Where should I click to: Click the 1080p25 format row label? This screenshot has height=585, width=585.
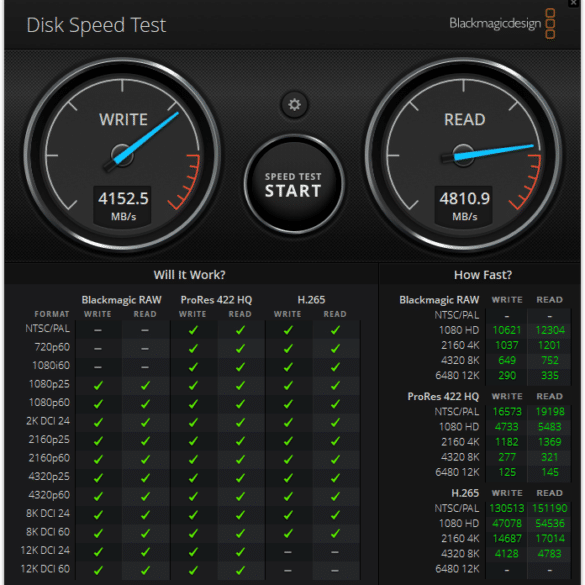49,384
